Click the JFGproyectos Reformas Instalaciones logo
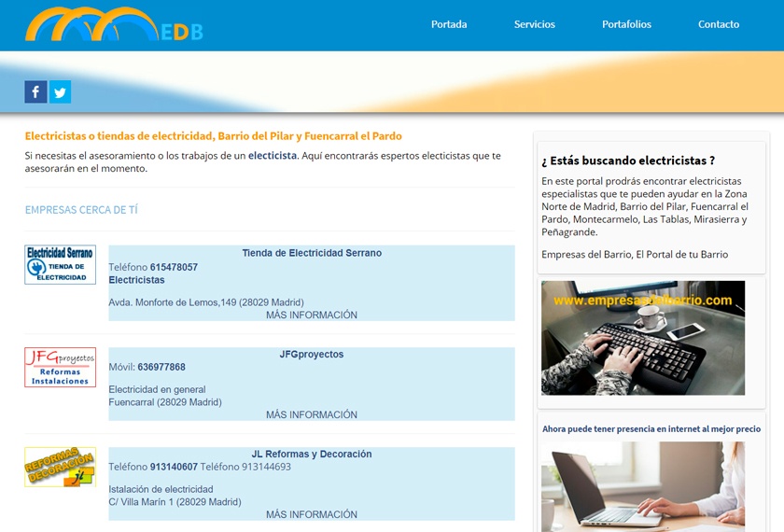Image resolution: width=784 pixels, height=532 pixels. 60,367
